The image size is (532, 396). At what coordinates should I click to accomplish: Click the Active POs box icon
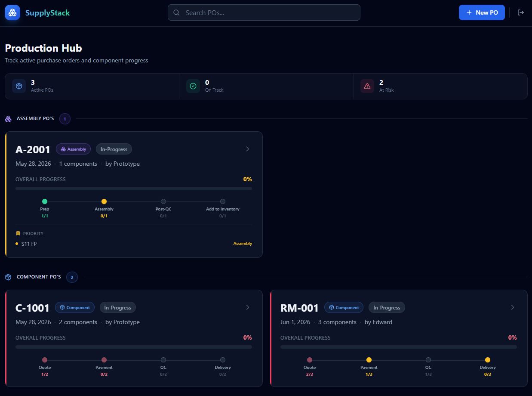coord(19,86)
